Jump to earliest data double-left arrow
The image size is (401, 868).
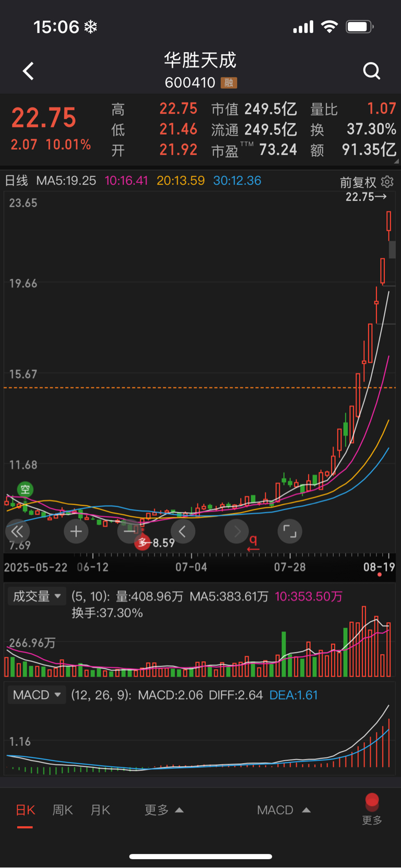(x=17, y=531)
